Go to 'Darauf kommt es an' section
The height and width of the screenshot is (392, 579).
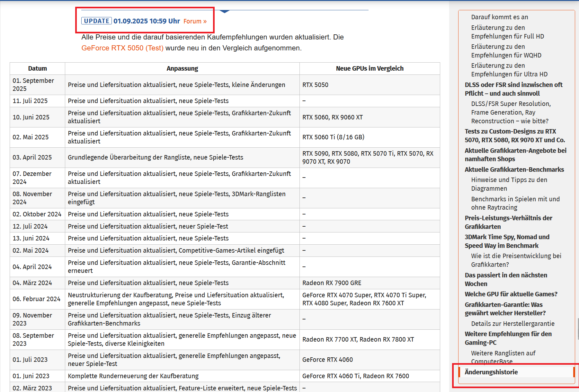pos(499,17)
